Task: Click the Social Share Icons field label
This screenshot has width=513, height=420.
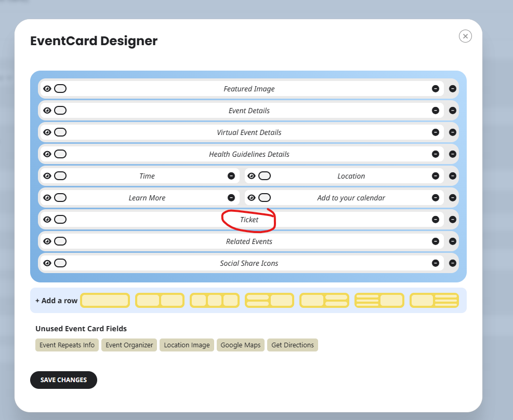Action: [249, 263]
